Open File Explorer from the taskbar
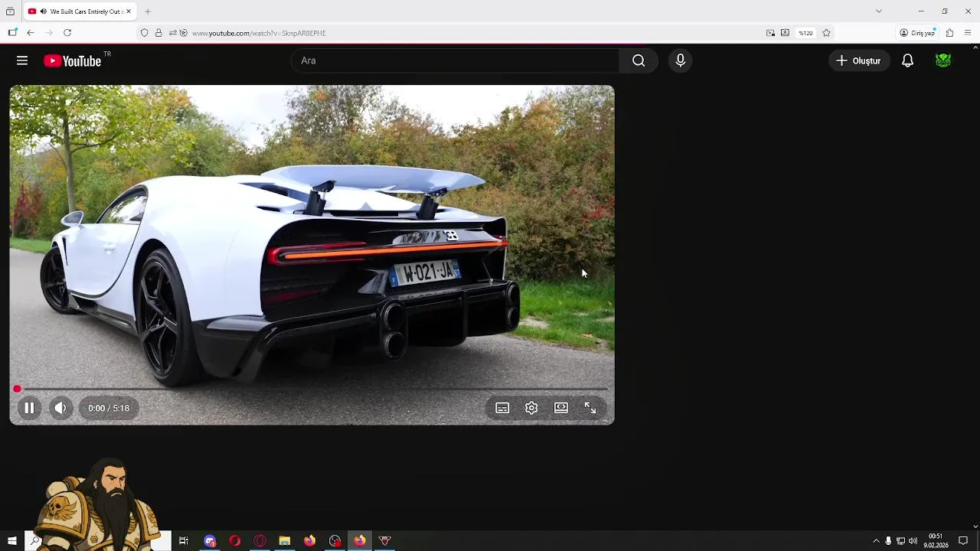The image size is (980, 551). click(284, 541)
